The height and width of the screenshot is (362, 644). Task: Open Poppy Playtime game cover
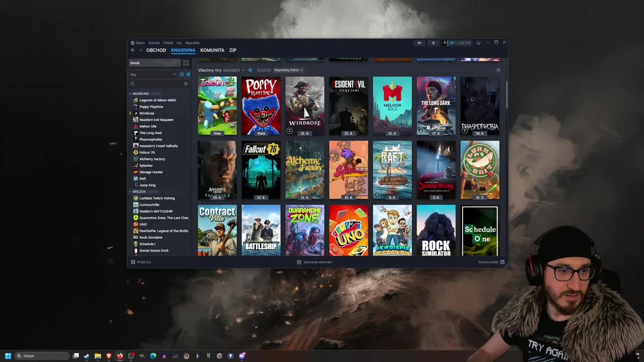[261, 106]
